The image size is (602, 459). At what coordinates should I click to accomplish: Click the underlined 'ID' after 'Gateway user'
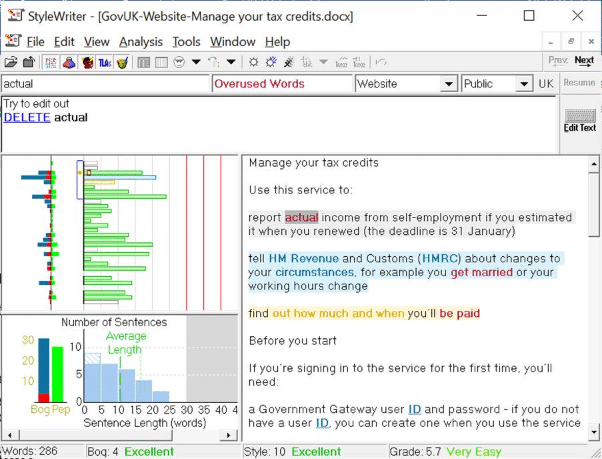[x=414, y=409]
